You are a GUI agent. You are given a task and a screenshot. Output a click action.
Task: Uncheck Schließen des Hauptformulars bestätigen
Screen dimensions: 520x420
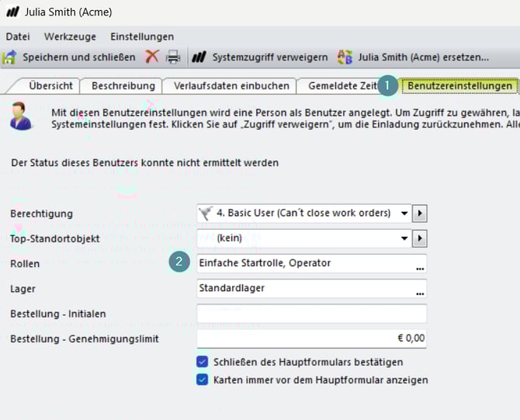[202, 362]
